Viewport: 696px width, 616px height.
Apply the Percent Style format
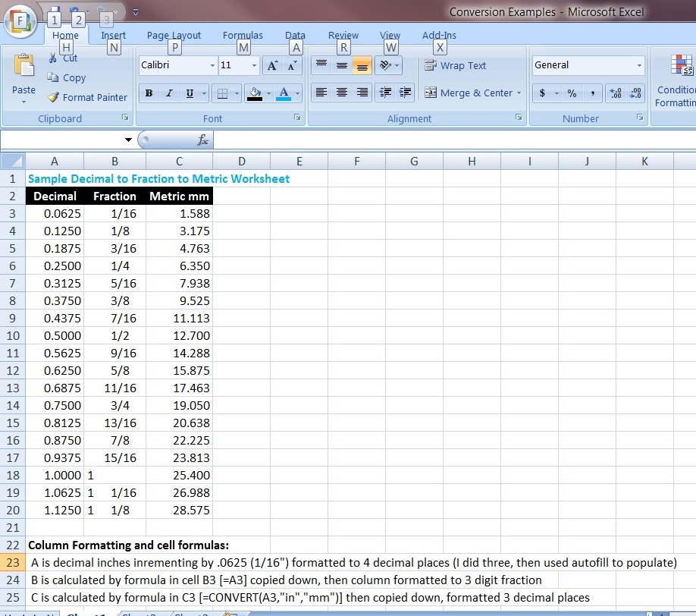tap(572, 93)
